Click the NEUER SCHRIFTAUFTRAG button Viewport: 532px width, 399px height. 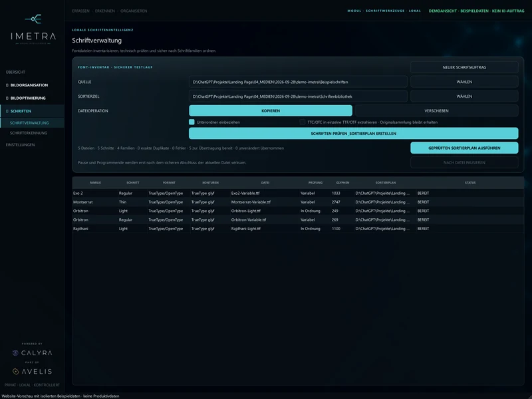pyautogui.click(x=464, y=68)
